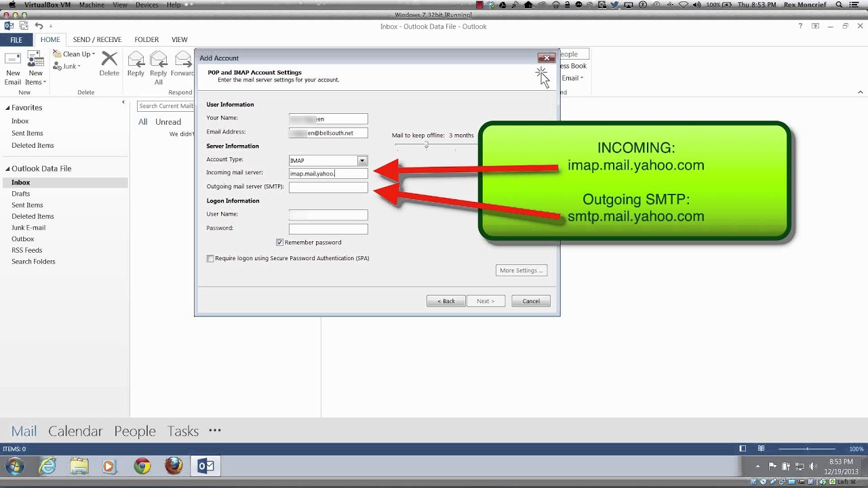Screen dimensions: 868x488
Task: Open the Clean Up dropdown
Action: [75, 54]
